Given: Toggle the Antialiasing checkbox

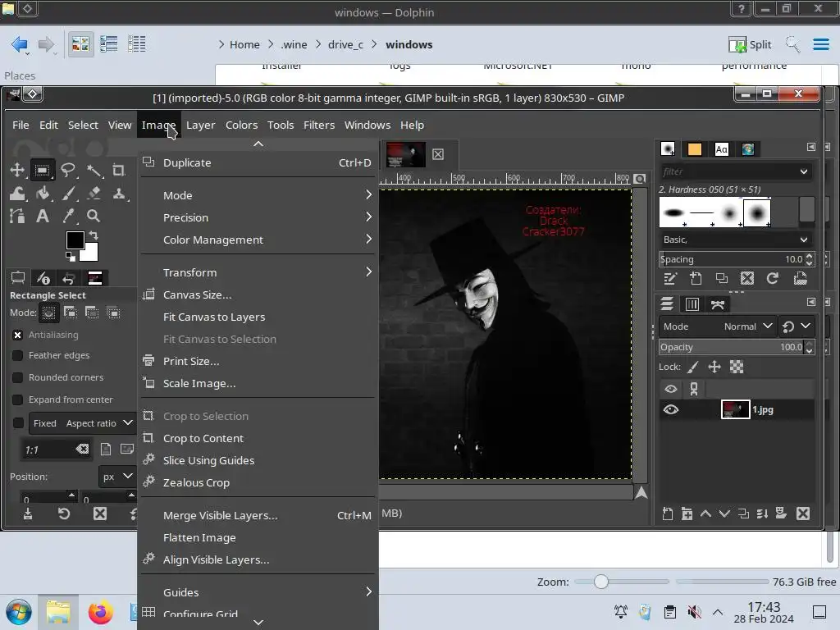Looking at the screenshot, I should click(18, 335).
